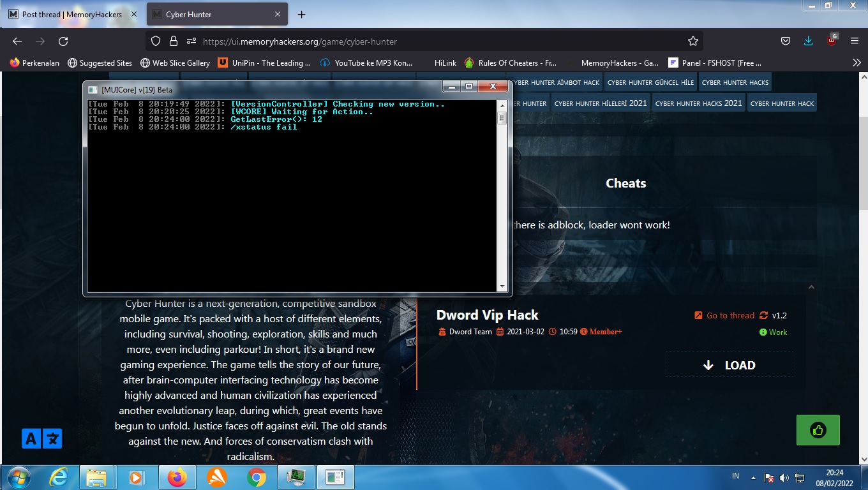This screenshot has height=490, width=868.
Task: Click the console scrollbar down arrow
Action: coord(502,286)
